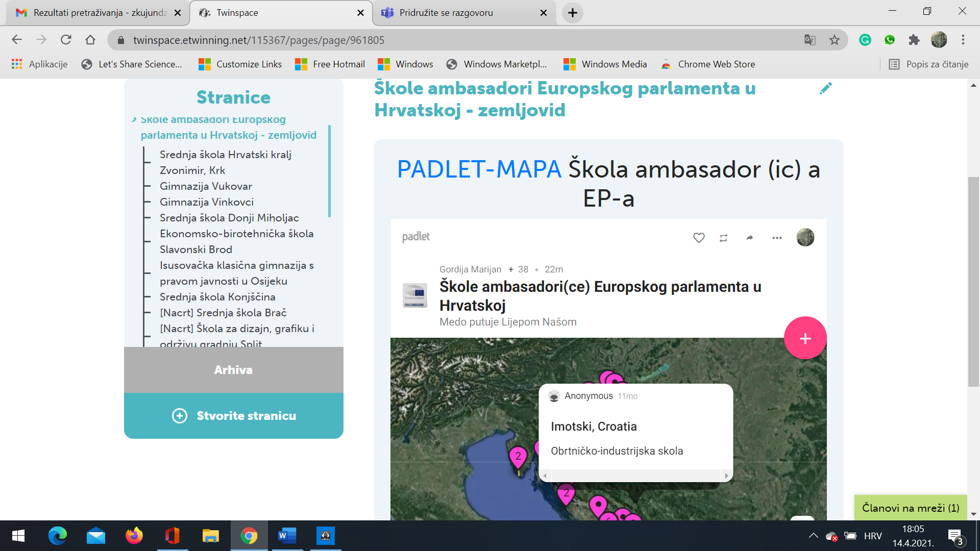Like the padlet with heart icon
This screenshot has height=551, width=980.
click(x=699, y=238)
